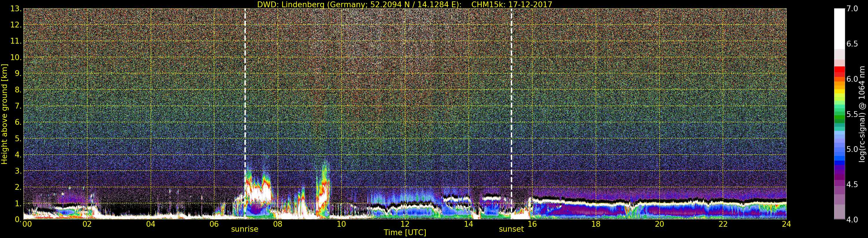
Task: Click the height axis tick '10.'
Action: [x=16, y=57]
